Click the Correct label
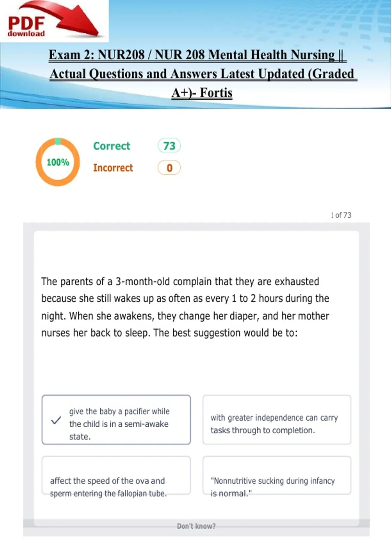 (112, 146)
